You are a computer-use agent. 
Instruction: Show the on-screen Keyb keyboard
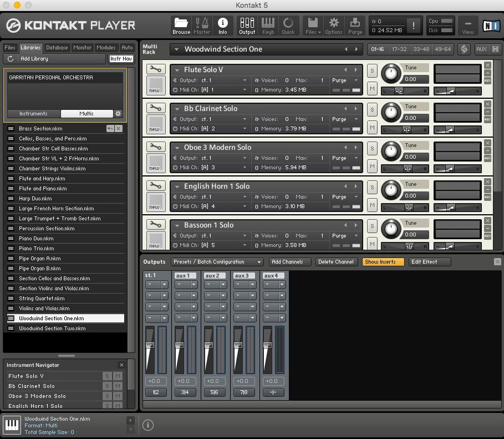point(268,26)
